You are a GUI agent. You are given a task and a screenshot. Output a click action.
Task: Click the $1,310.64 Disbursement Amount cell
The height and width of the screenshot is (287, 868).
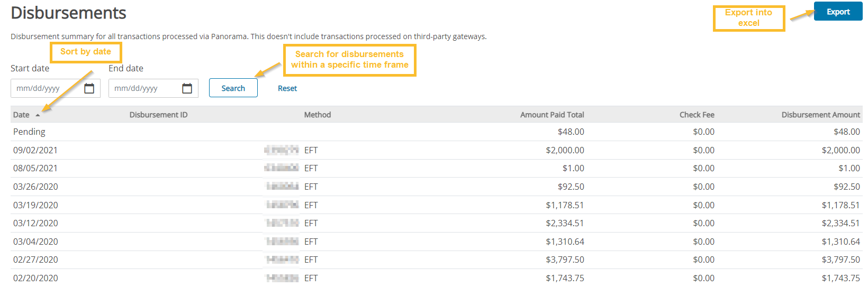[x=841, y=242]
